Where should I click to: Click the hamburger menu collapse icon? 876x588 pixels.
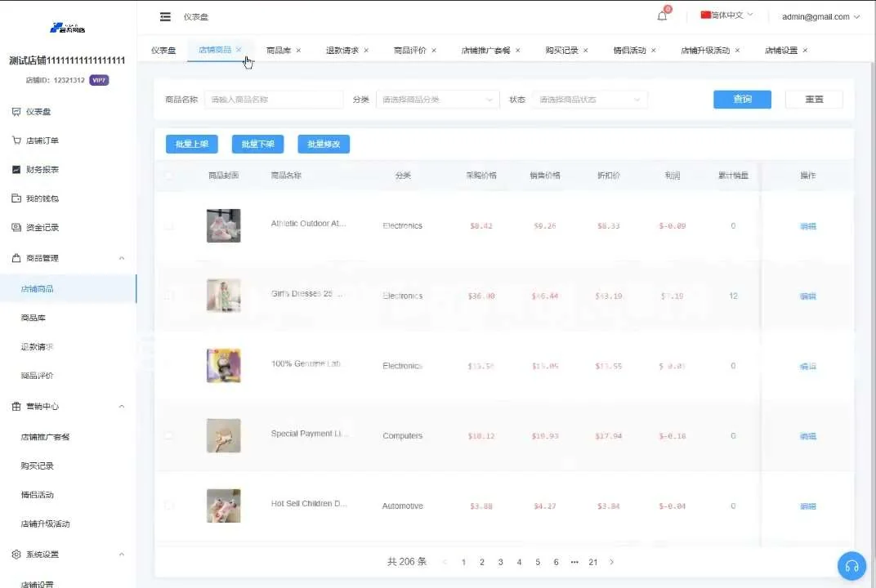[165, 16]
